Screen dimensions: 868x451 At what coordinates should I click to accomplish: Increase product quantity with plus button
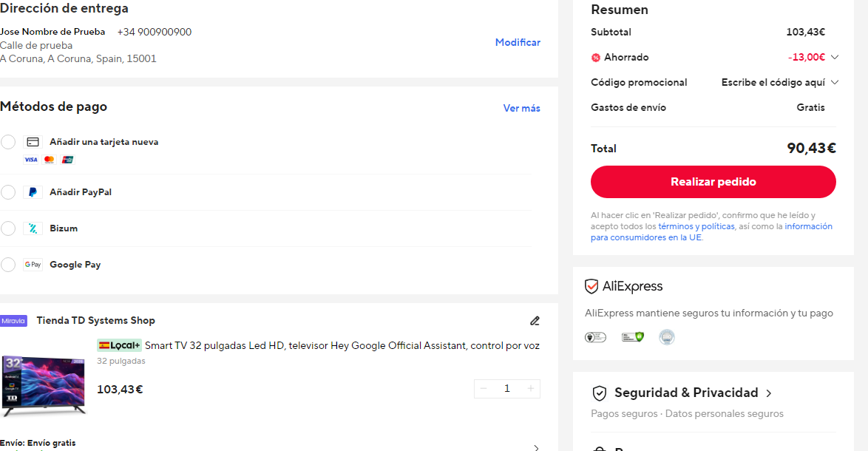tap(530, 388)
